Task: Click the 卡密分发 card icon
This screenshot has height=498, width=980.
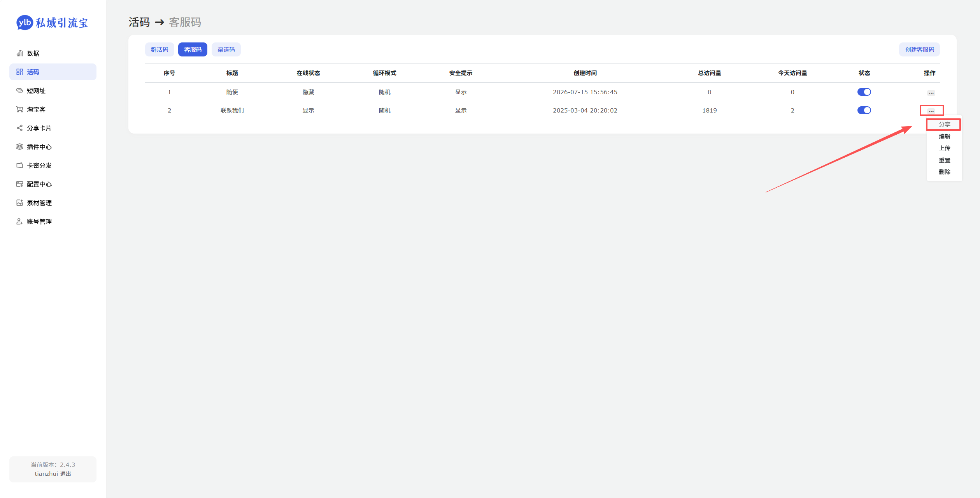Action: click(19, 165)
